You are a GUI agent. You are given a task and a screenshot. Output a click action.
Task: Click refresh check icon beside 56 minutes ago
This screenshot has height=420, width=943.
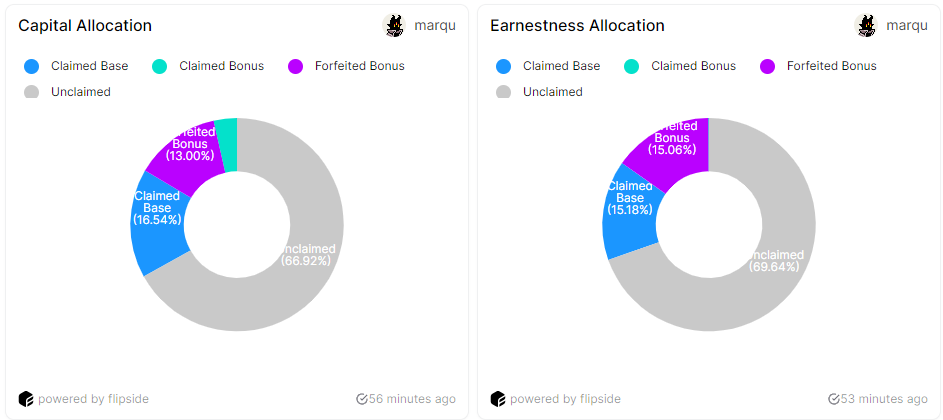[362, 399]
